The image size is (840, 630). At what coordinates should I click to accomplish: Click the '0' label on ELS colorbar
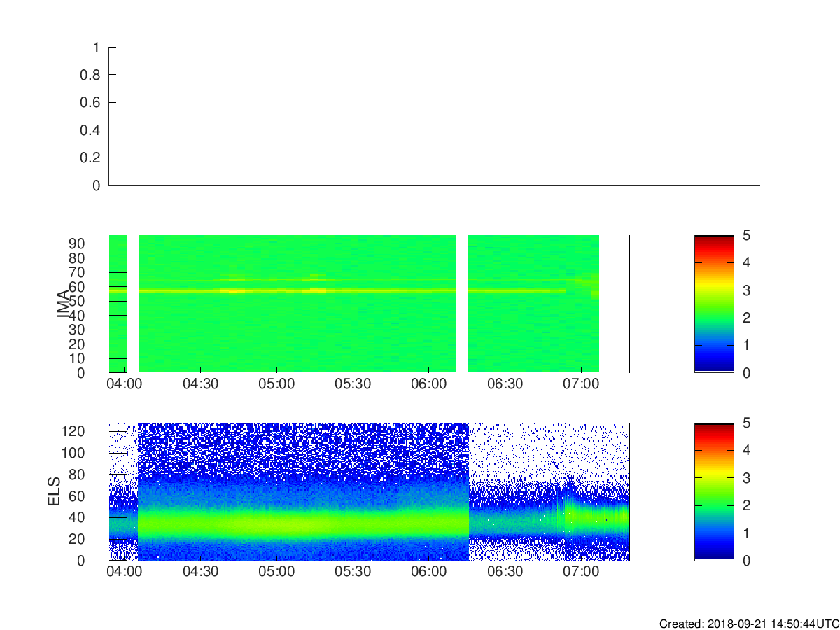point(746,561)
